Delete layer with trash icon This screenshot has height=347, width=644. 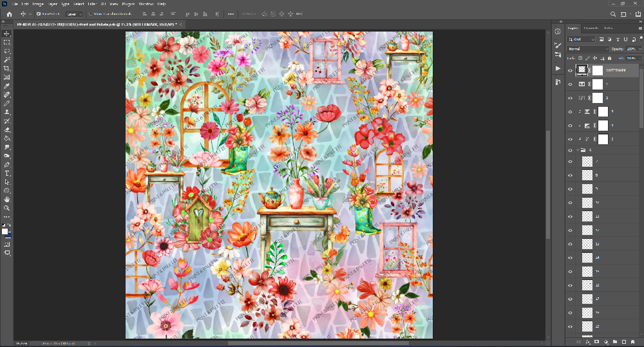coord(633,342)
